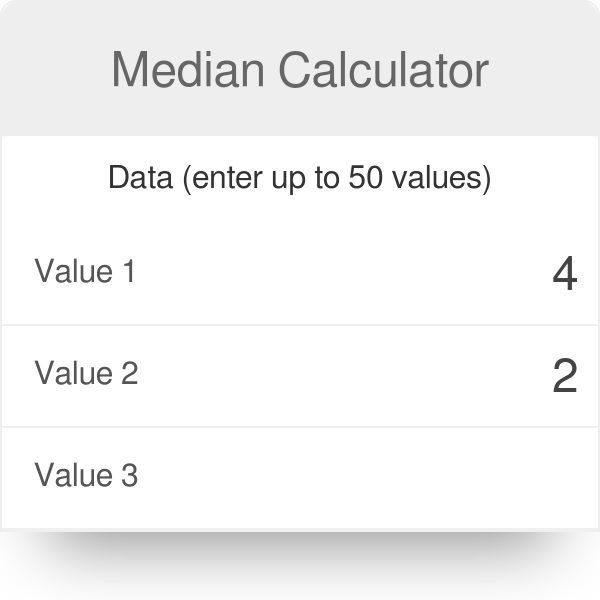Click the middle of the Value 3 row
The image size is (600, 600).
(300, 478)
